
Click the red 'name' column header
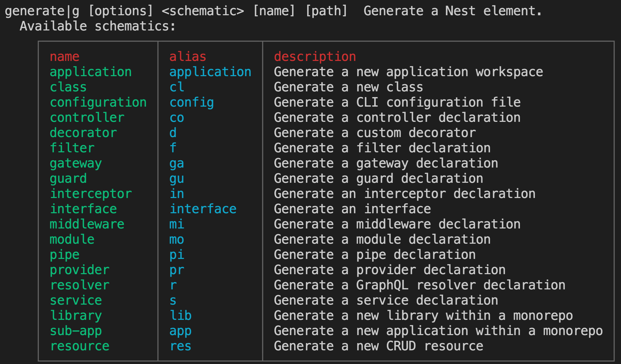65,57
